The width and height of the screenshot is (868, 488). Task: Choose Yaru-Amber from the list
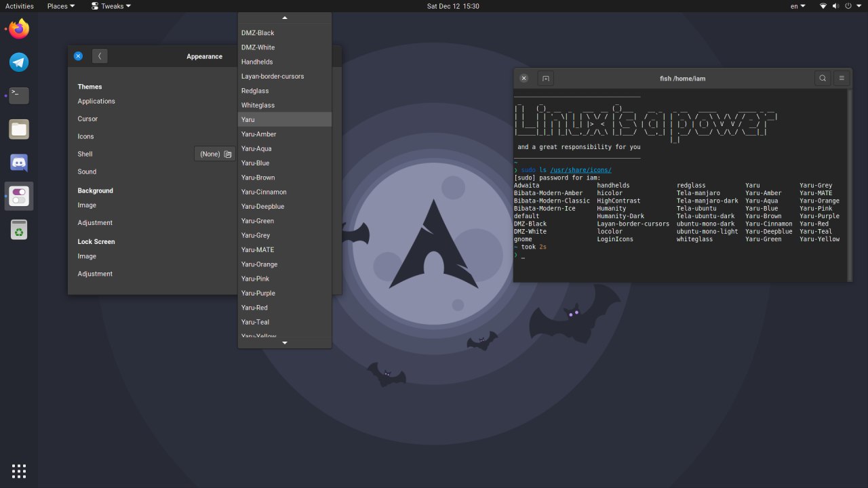(285, 134)
